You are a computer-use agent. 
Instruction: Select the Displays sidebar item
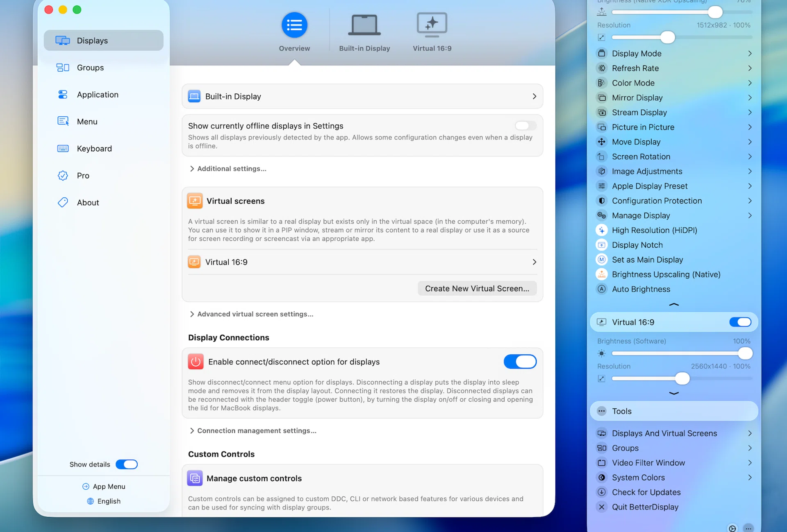[103, 41]
